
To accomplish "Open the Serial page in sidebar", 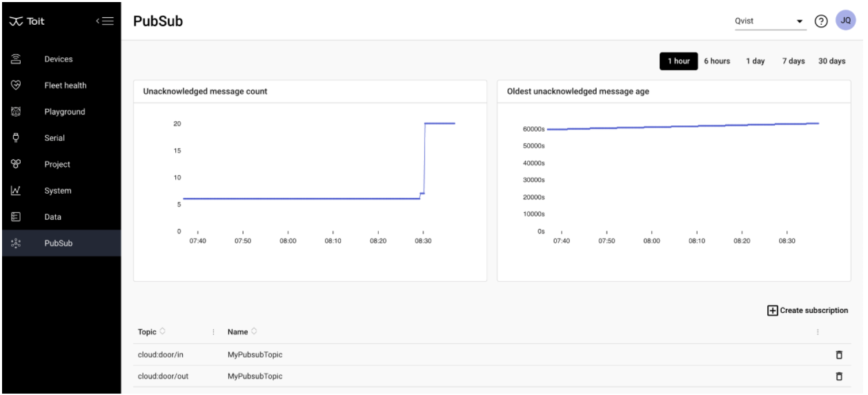I will [x=54, y=138].
